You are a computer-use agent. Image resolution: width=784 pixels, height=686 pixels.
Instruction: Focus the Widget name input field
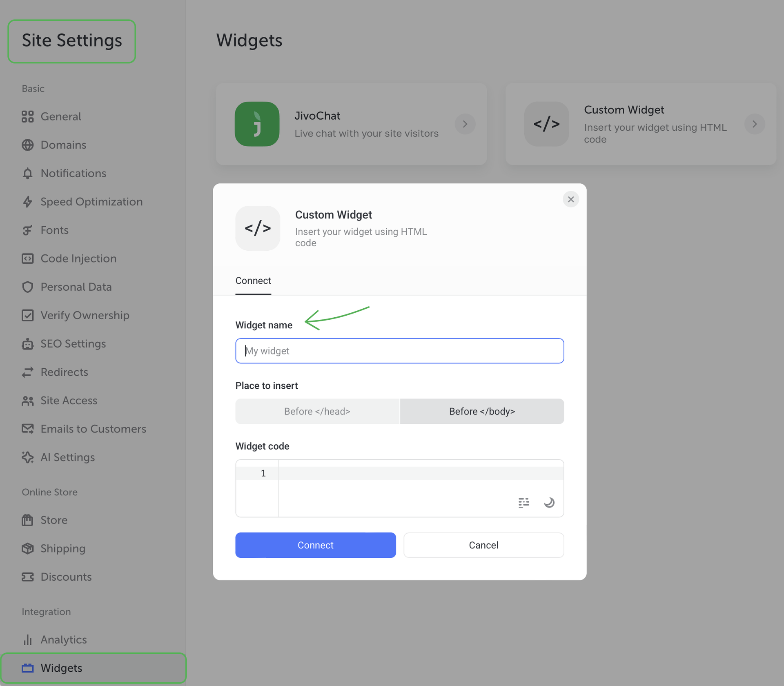(x=399, y=351)
